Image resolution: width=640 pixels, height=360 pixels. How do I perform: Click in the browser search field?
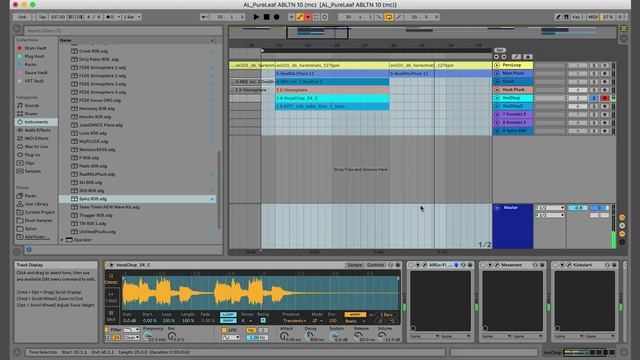(123, 31)
